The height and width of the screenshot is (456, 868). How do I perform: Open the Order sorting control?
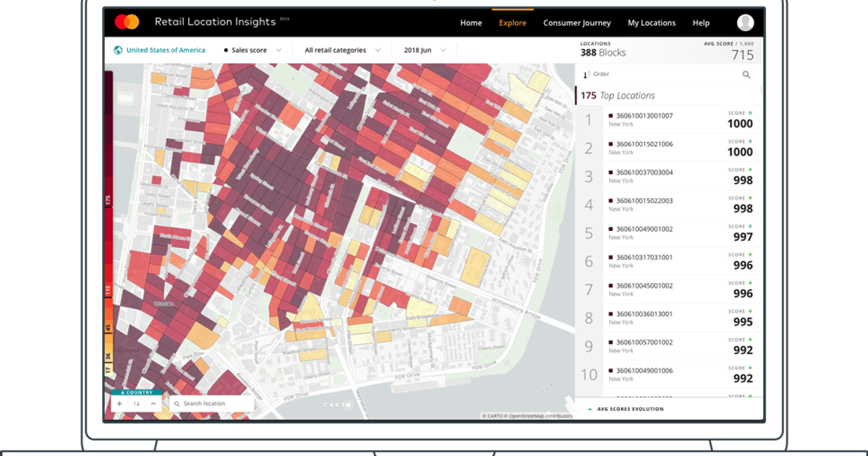[x=596, y=75]
